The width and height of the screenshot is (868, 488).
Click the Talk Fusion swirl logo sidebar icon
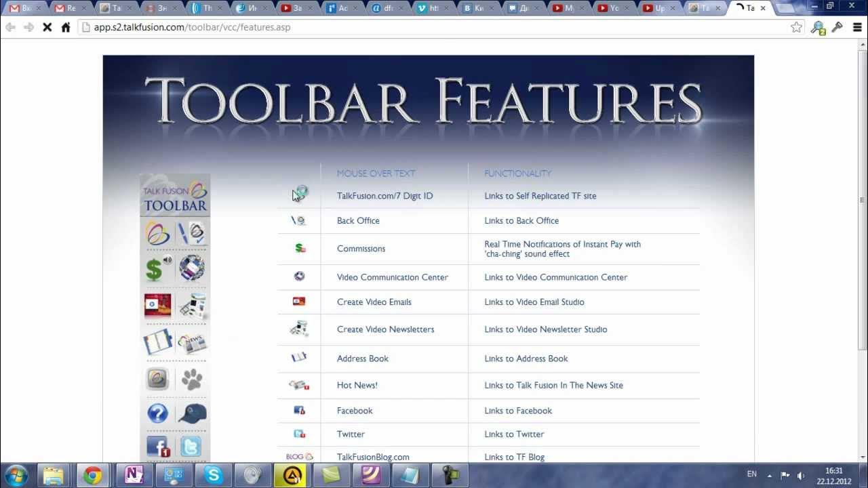click(158, 234)
